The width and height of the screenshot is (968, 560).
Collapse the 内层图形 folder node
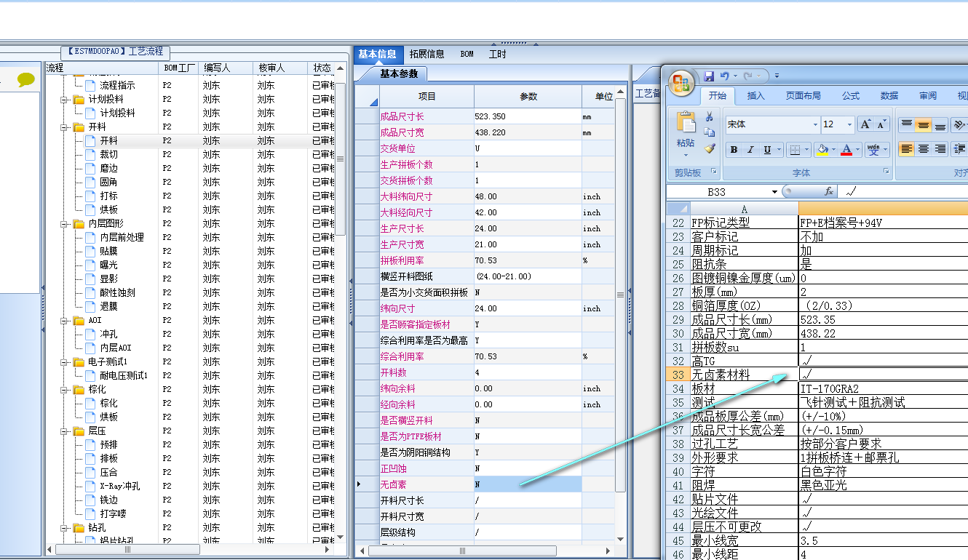[x=63, y=224]
